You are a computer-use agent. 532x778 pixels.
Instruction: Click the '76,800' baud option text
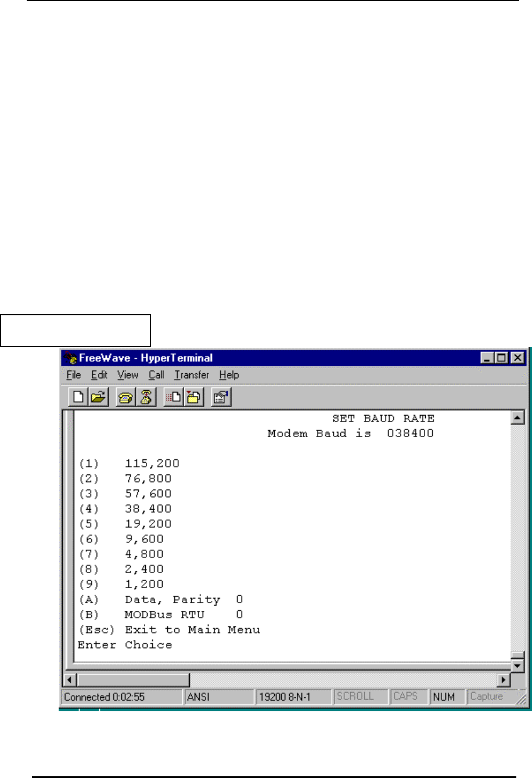coord(148,478)
